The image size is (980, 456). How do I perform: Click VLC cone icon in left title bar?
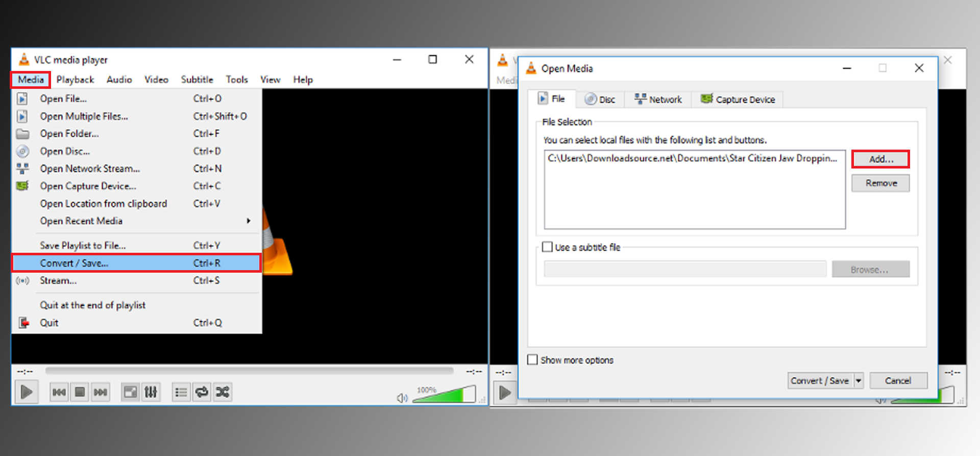pyautogui.click(x=23, y=60)
